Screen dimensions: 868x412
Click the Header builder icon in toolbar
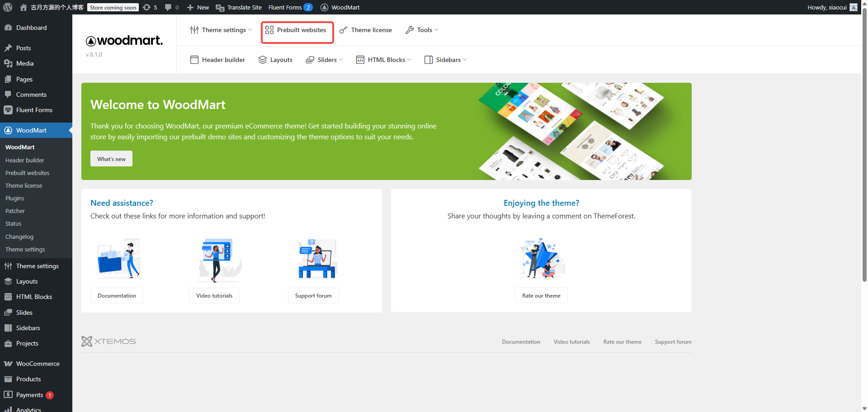pyautogui.click(x=194, y=60)
